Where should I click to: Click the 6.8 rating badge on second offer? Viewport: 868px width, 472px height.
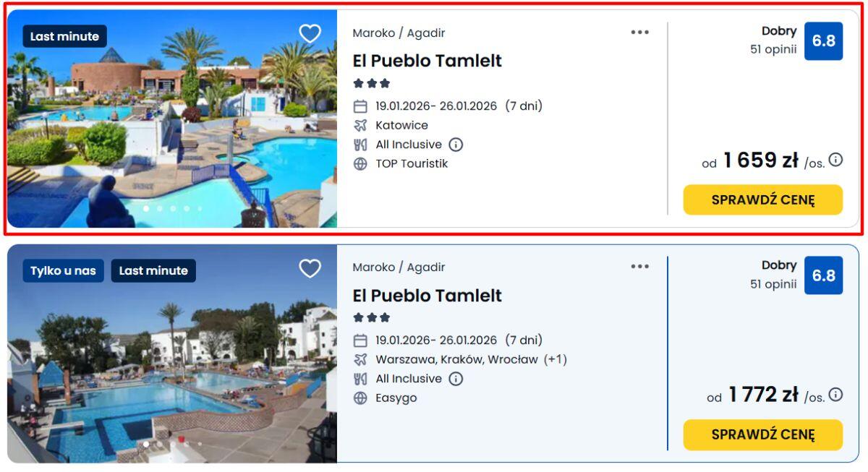(823, 275)
